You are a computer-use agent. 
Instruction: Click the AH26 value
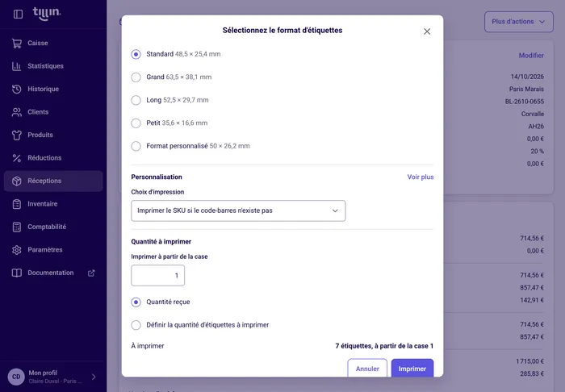[536, 127]
